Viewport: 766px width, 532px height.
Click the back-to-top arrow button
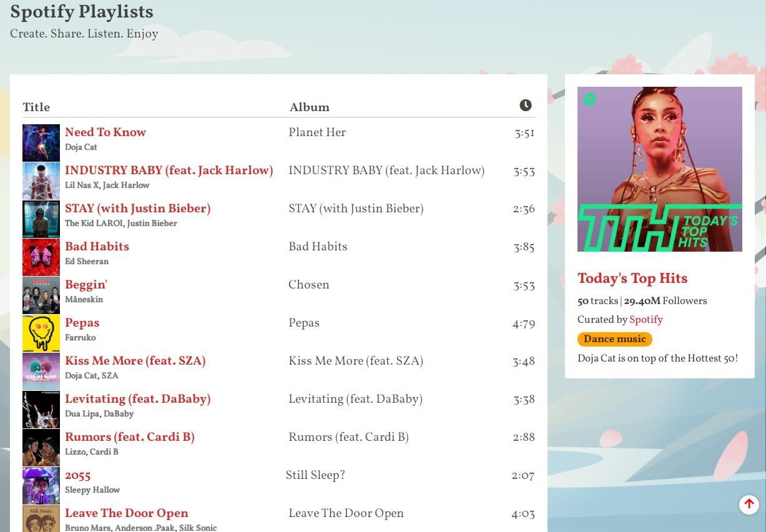point(749,505)
